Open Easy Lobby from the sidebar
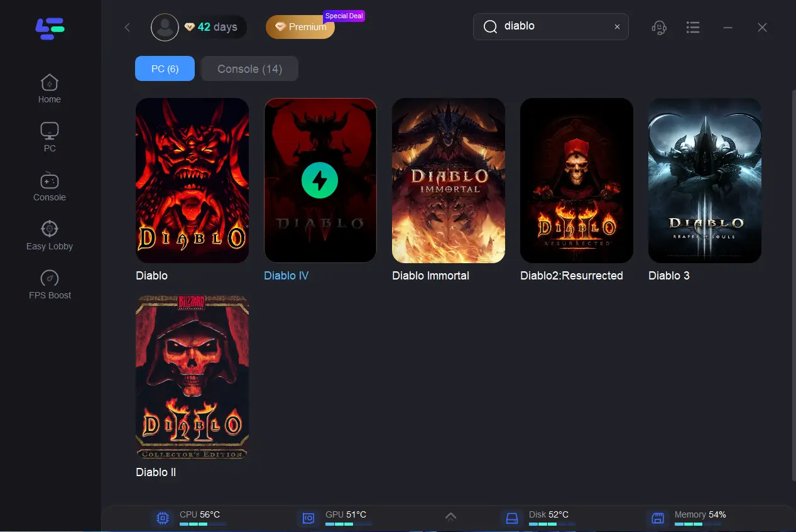796x532 pixels. (x=49, y=236)
